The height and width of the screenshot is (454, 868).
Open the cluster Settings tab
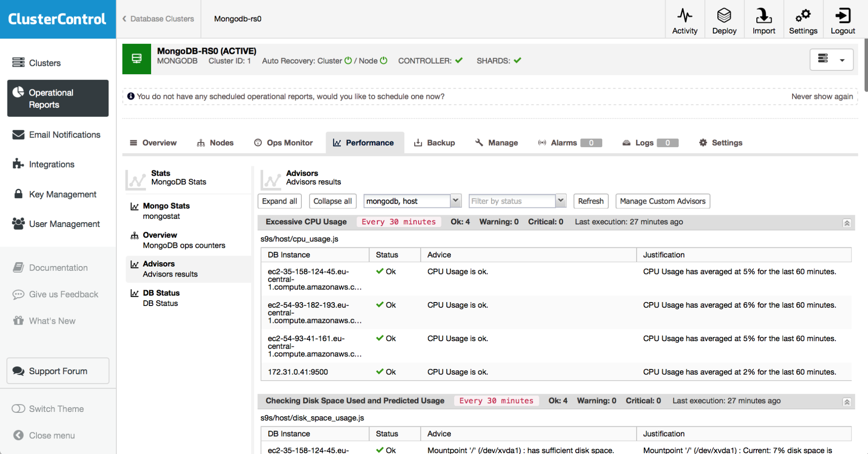[721, 143]
